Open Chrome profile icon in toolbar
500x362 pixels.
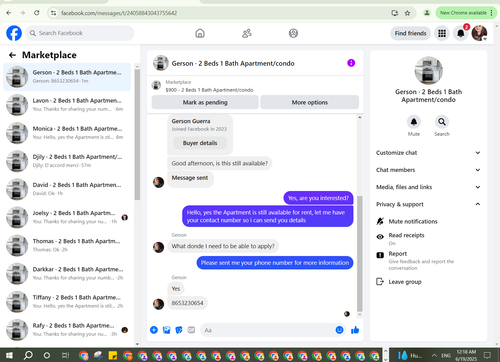click(427, 13)
